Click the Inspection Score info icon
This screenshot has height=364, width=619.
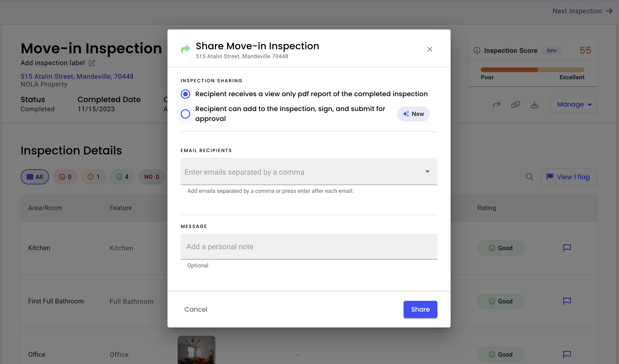[x=477, y=50]
